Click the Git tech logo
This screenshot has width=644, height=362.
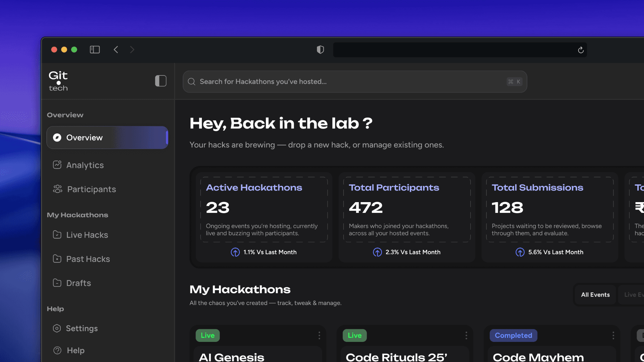pos(58,81)
